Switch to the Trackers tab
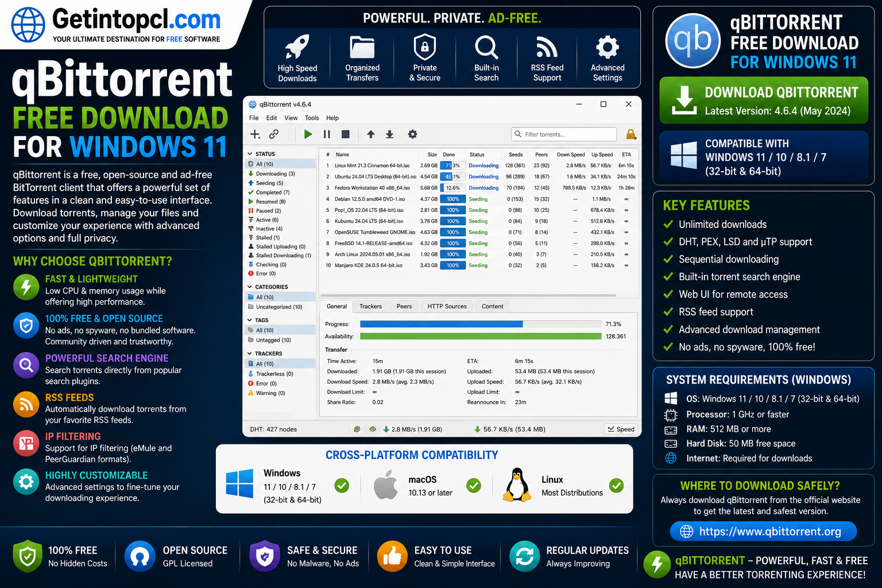Screen dimensions: 882x588 coord(370,306)
